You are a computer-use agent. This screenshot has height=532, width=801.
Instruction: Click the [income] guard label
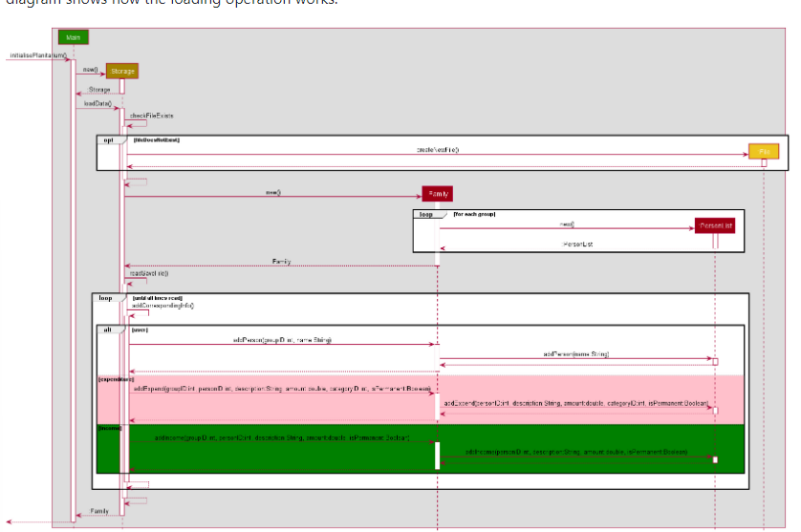(x=110, y=428)
